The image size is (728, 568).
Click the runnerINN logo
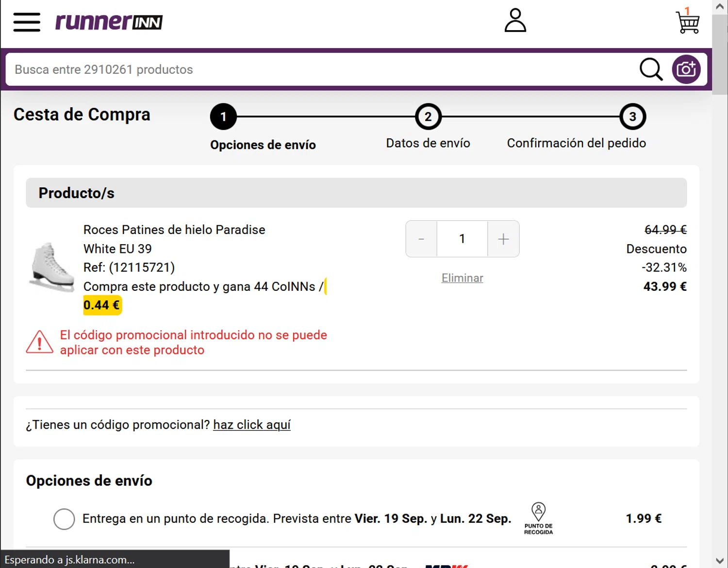click(109, 22)
